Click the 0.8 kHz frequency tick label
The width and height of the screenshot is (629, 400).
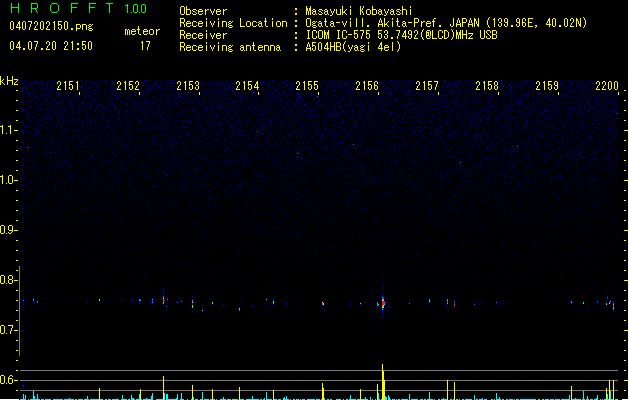pos(7,280)
